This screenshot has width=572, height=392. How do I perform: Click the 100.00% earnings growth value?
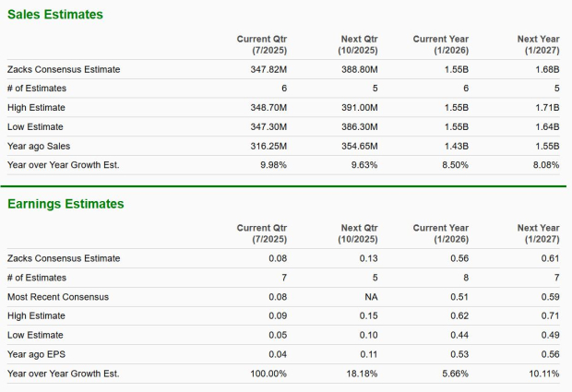point(268,374)
